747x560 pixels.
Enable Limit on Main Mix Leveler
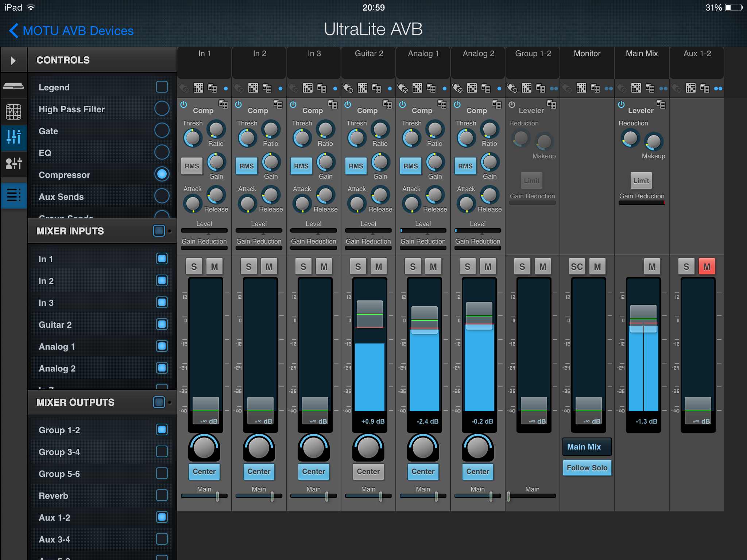tap(641, 180)
